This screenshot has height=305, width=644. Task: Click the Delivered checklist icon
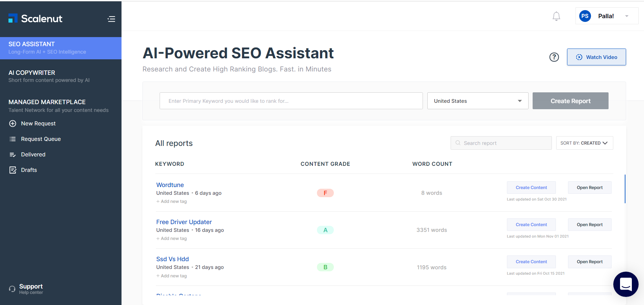tap(12, 155)
